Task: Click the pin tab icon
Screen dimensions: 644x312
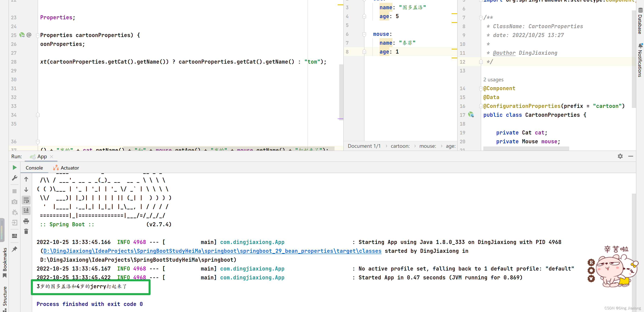Action: click(14, 249)
